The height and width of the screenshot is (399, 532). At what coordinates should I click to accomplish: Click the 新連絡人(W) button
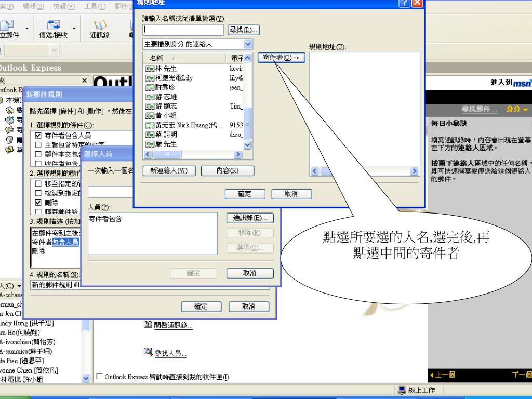tap(169, 170)
